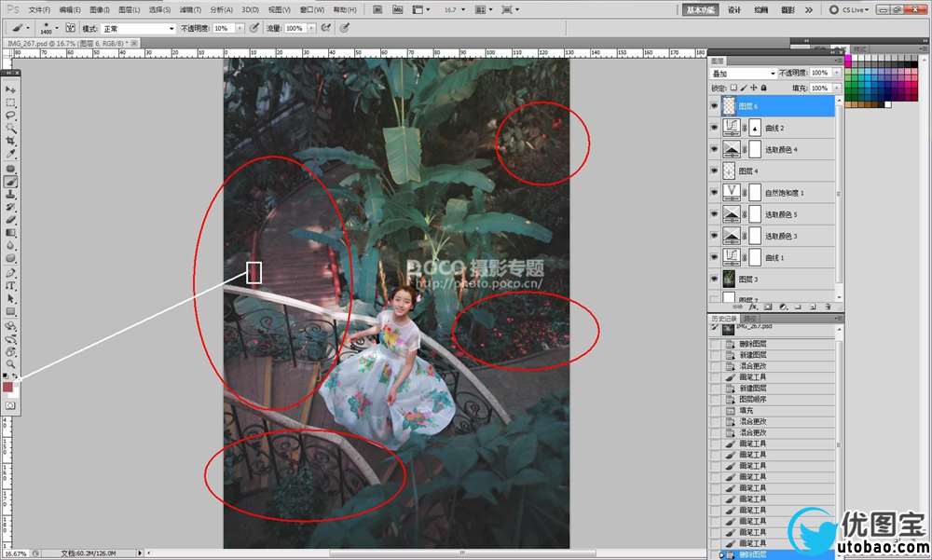Image resolution: width=932 pixels, height=560 pixels.
Task: Hide the 图层 6 layer
Action: (714, 106)
